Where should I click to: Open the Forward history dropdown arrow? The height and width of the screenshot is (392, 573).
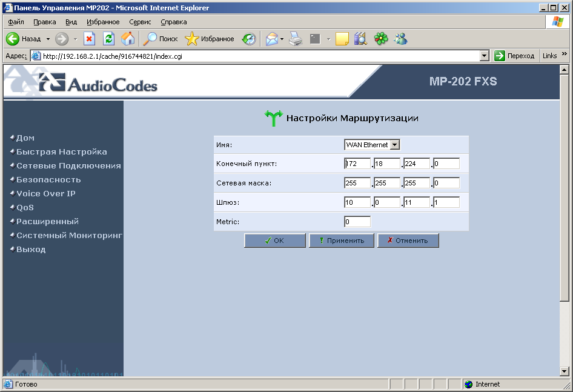click(x=75, y=39)
